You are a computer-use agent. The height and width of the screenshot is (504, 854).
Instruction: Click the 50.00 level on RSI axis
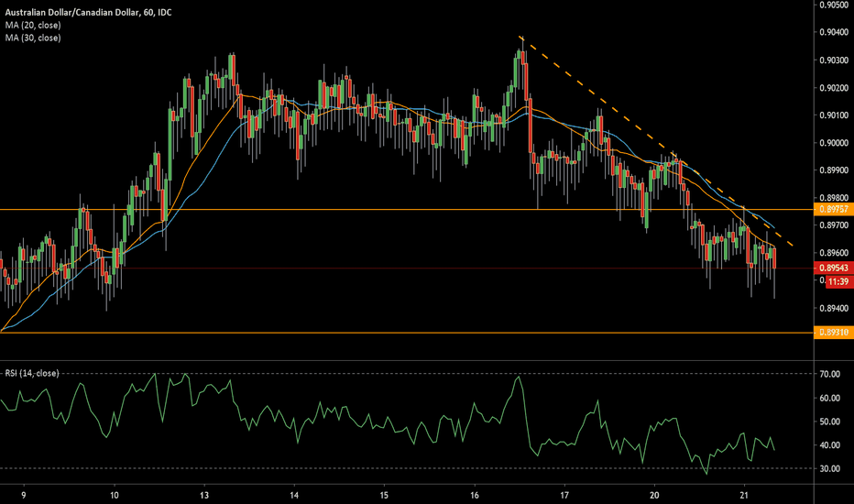(x=832, y=422)
